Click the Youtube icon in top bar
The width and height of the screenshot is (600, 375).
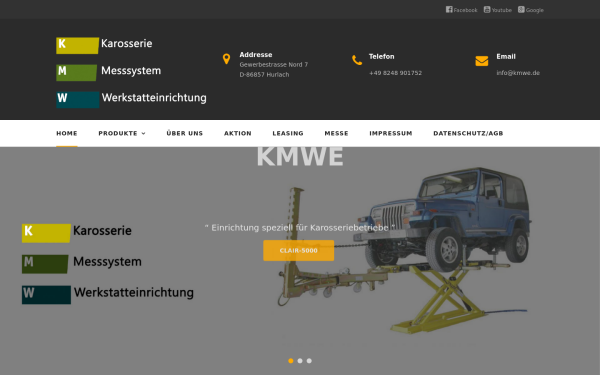click(487, 10)
